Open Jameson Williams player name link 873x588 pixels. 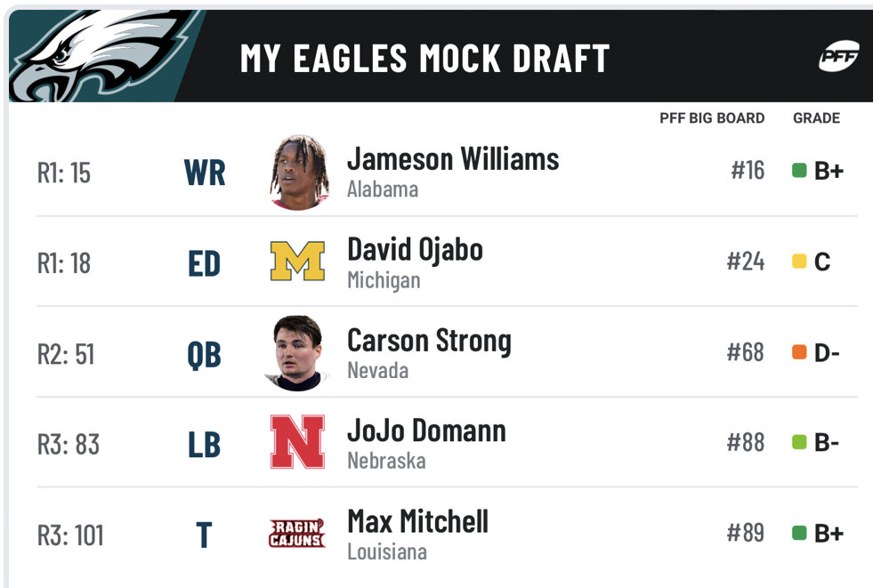pyautogui.click(x=453, y=159)
